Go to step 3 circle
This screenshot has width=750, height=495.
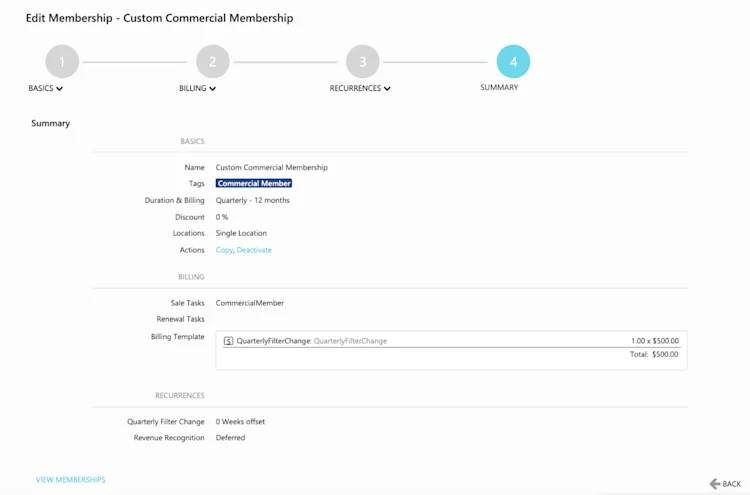point(363,62)
